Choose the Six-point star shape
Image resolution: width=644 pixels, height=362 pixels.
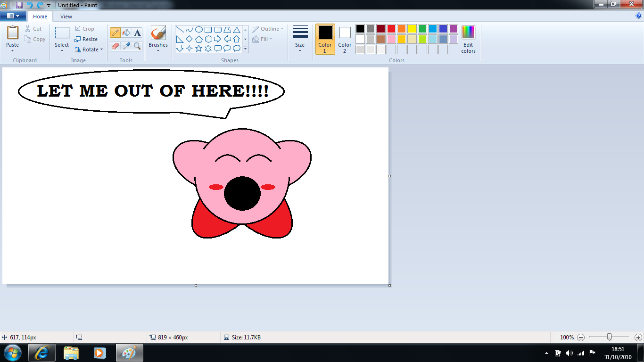click(x=208, y=48)
